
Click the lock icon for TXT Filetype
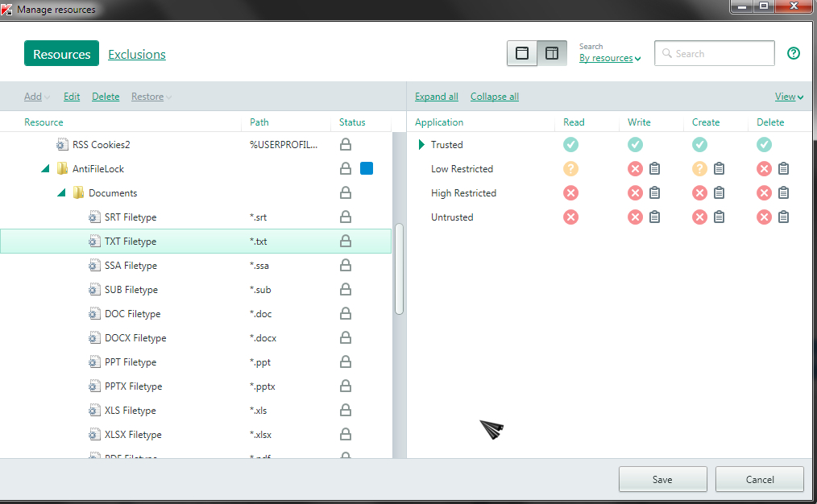pyautogui.click(x=346, y=242)
